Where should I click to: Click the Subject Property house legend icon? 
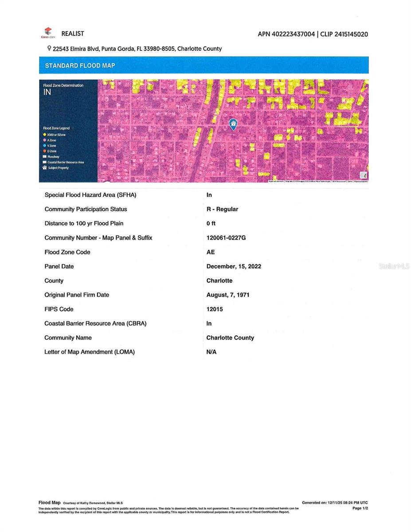[x=44, y=168]
